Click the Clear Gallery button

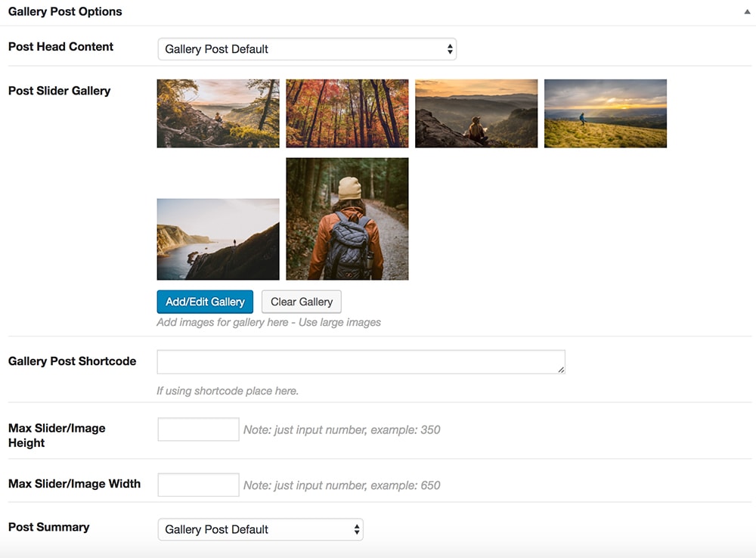click(302, 302)
